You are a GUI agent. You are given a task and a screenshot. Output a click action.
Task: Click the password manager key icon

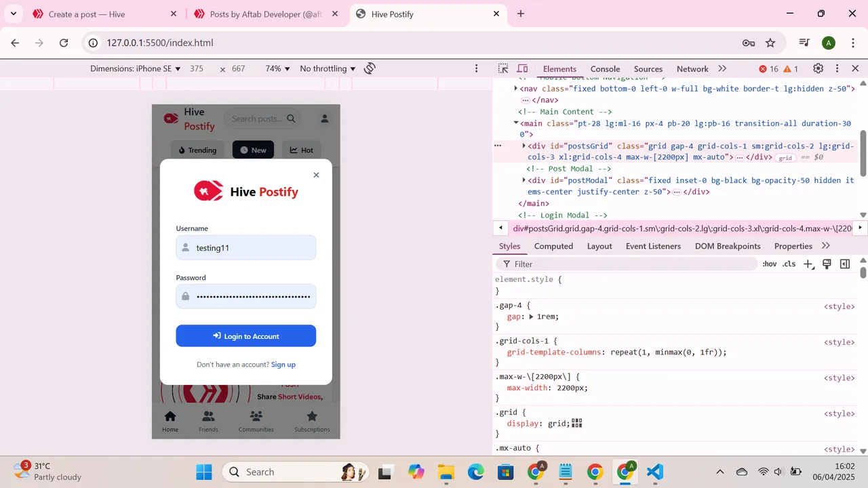(749, 43)
